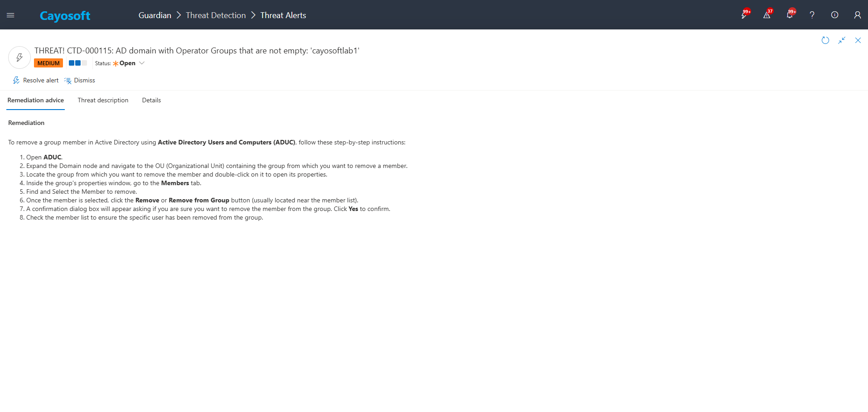This screenshot has width=868, height=412.
Task: Open the bell notifications icon
Action: [x=789, y=15]
